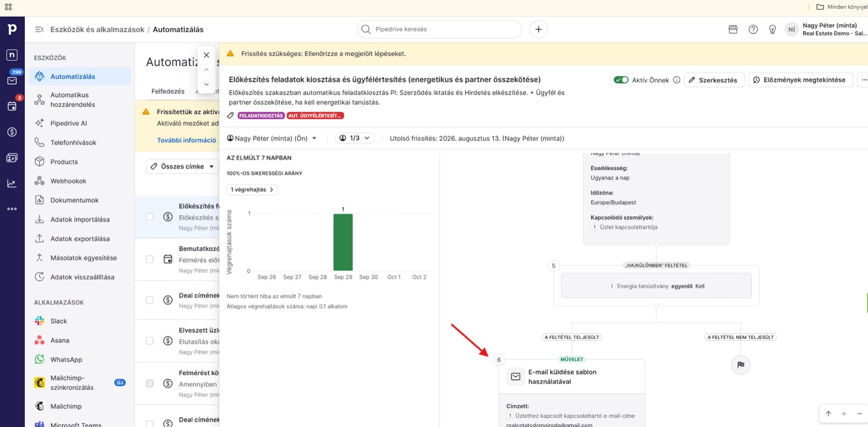Image resolution: width=868 pixels, height=427 pixels.
Task: Expand the 1 végrehajtás executions button
Action: pos(252,190)
